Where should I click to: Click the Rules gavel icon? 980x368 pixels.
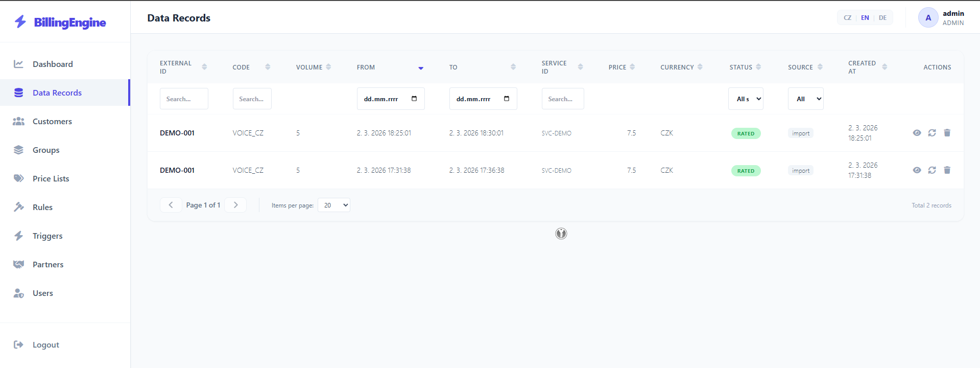pyautogui.click(x=18, y=207)
